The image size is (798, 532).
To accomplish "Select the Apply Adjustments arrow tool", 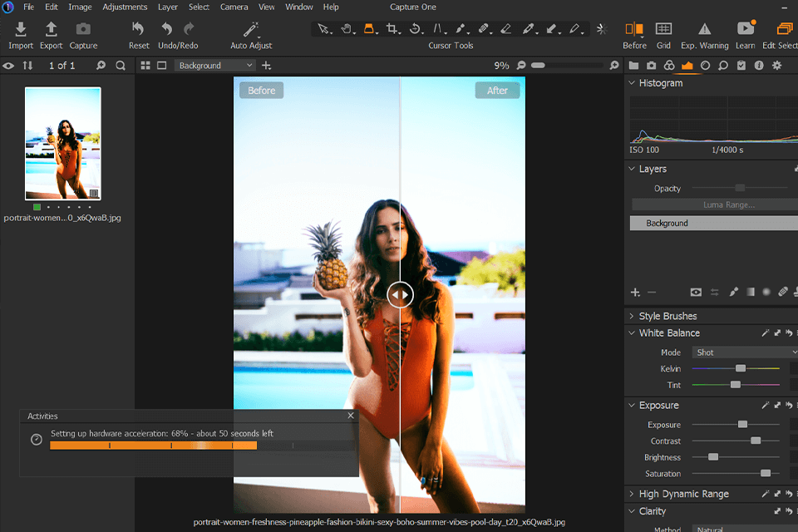I will 551,28.
